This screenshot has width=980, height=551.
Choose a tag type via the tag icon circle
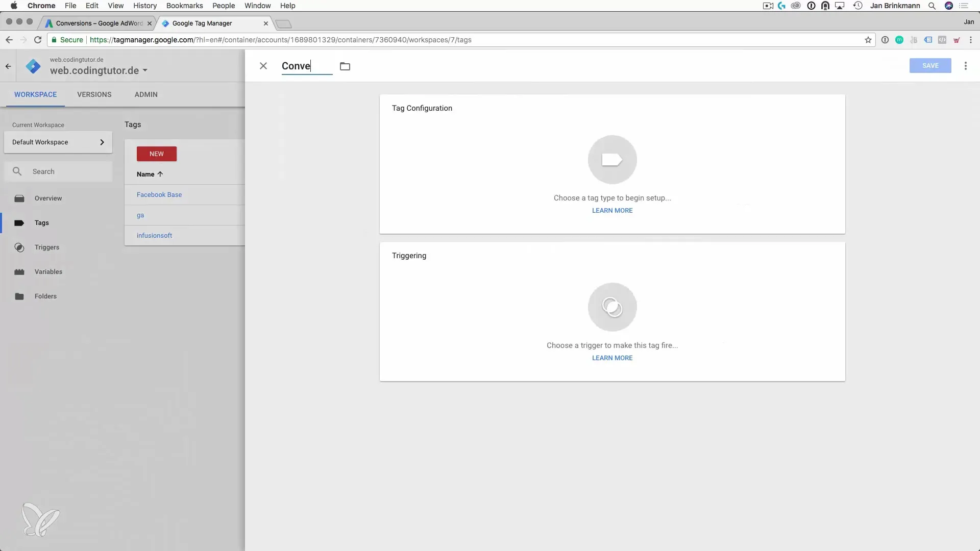612,160
